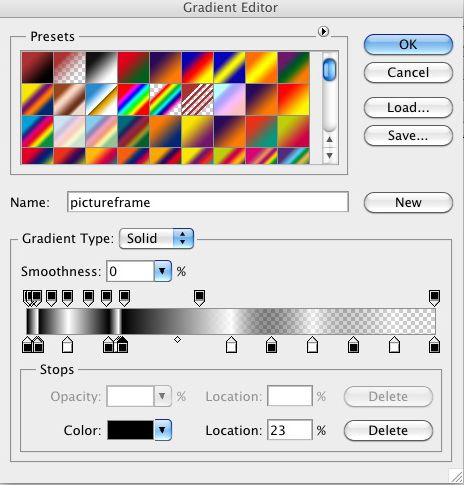Screen dimensions: 464x485
Task: Pick the orange to dark blue preset
Action: click(x=165, y=131)
